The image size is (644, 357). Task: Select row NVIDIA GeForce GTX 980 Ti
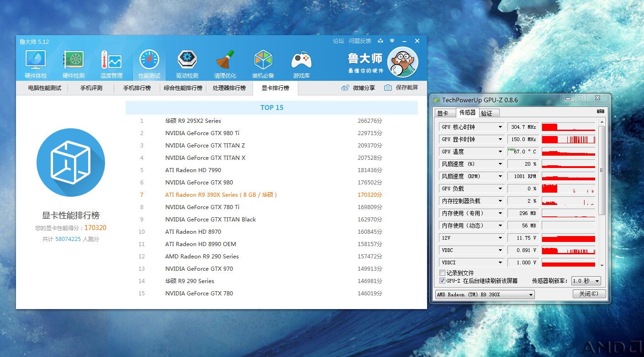(272, 133)
